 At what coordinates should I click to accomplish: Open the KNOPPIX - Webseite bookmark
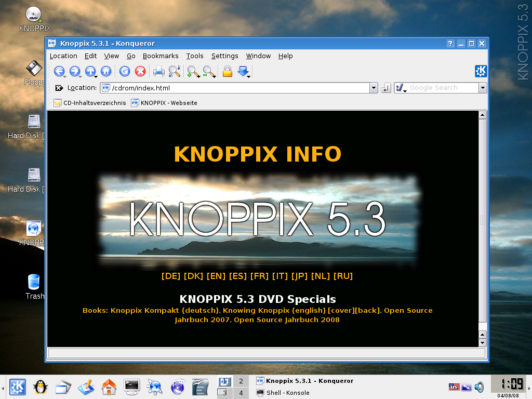coord(164,103)
